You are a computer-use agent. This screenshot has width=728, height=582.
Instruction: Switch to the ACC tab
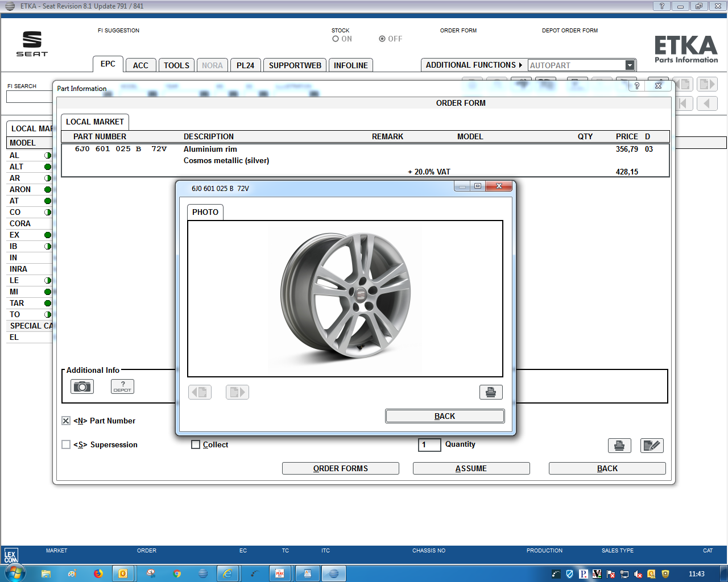click(x=140, y=65)
